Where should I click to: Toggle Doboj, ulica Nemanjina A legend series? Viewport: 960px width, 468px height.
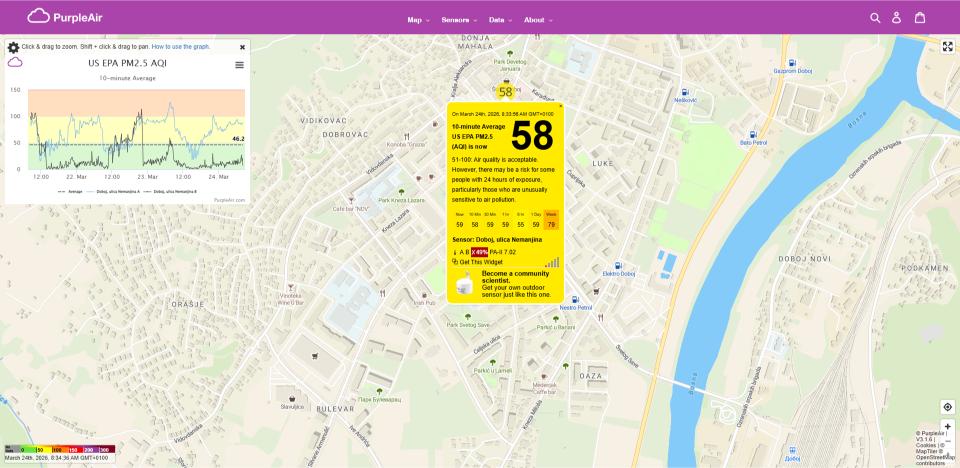[x=114, y=192]
